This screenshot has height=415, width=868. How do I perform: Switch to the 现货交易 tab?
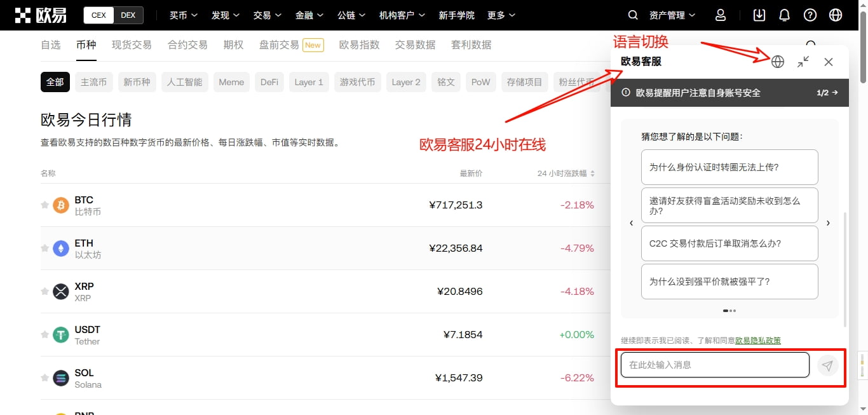pos(132,44)
